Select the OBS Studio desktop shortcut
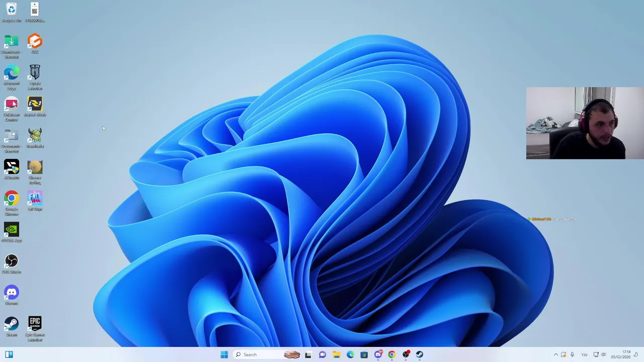 [12, 264]
